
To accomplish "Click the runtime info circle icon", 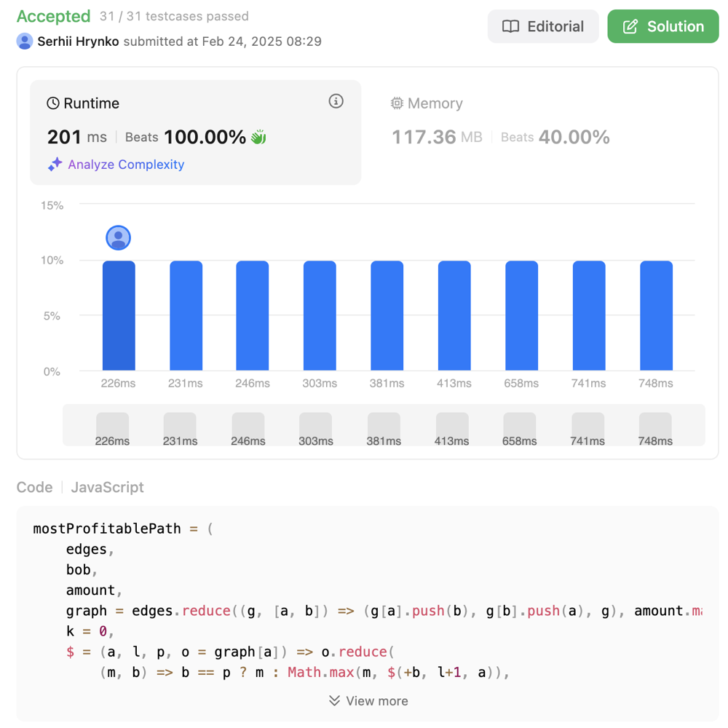I will pos(336,101).
